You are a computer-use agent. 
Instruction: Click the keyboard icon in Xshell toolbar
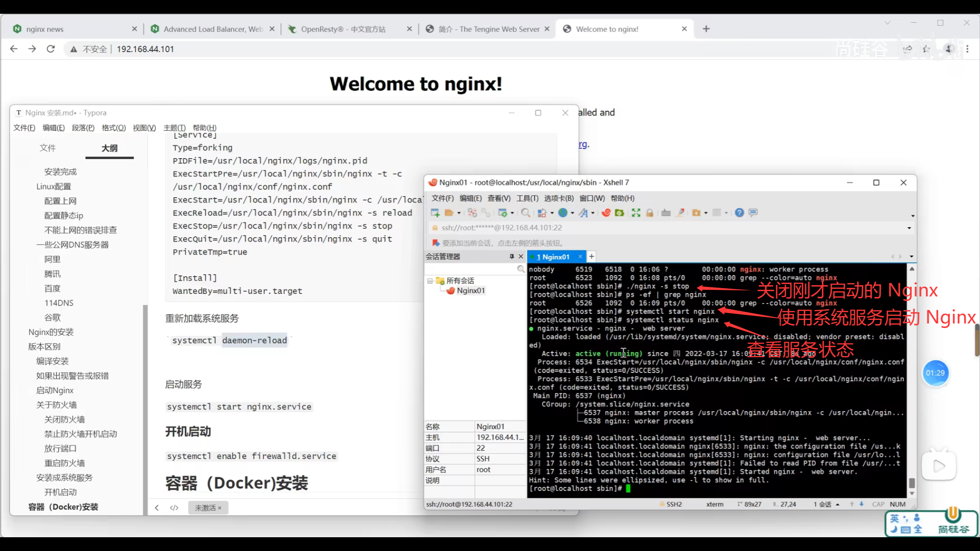[x=666, y=213]
